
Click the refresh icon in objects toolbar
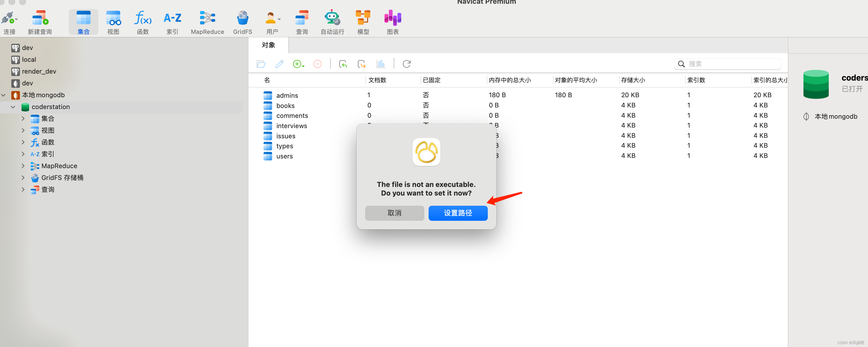pos(406,64)
